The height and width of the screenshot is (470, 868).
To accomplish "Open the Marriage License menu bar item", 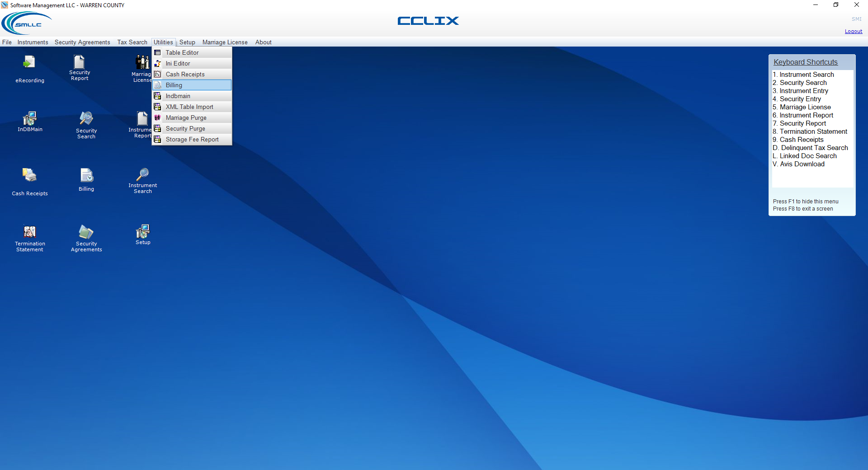I will (225, 42).
